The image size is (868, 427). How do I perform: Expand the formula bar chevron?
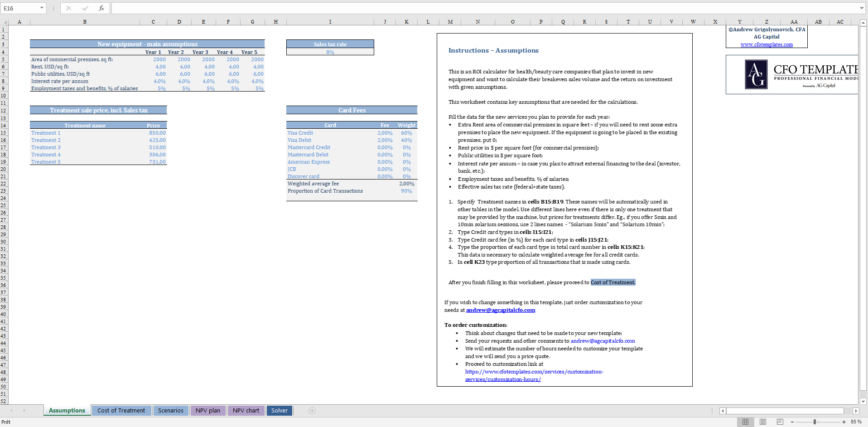point(862,8)
